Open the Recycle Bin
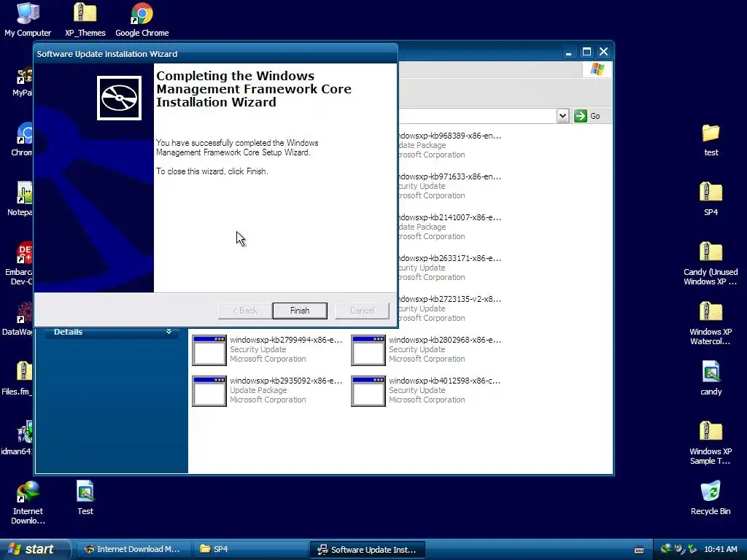 tap(711, 497)
